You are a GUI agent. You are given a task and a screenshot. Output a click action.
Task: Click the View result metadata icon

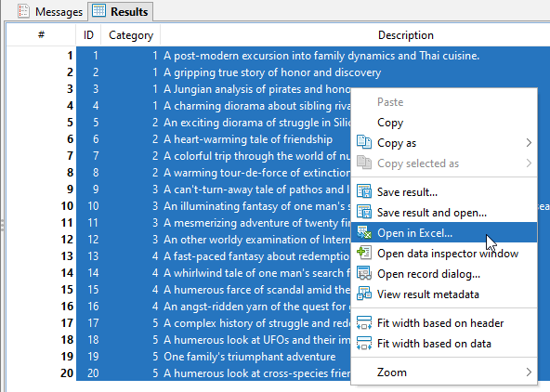pyautogui.click(x=364, y=294)
